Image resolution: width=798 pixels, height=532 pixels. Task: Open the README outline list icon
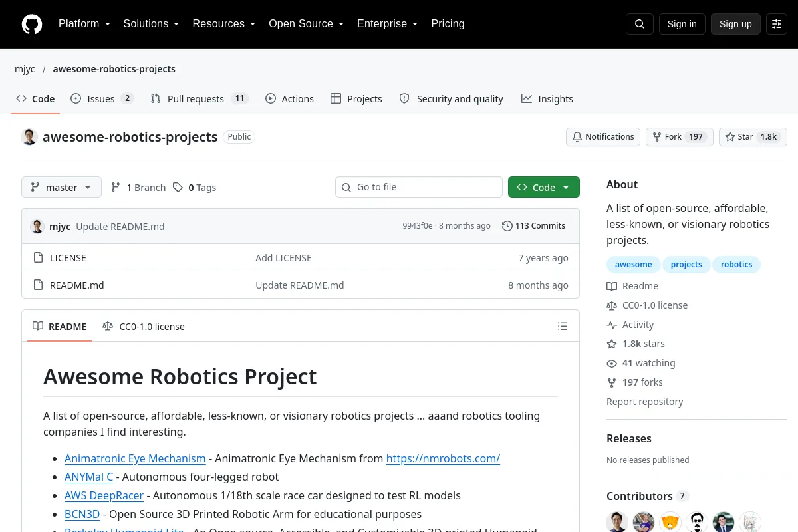click(563, 326)
